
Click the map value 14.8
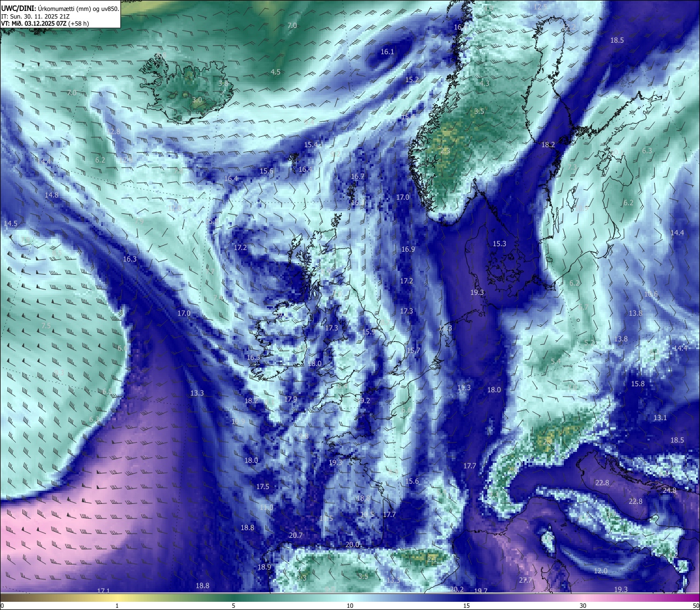[x=52, y=195]
